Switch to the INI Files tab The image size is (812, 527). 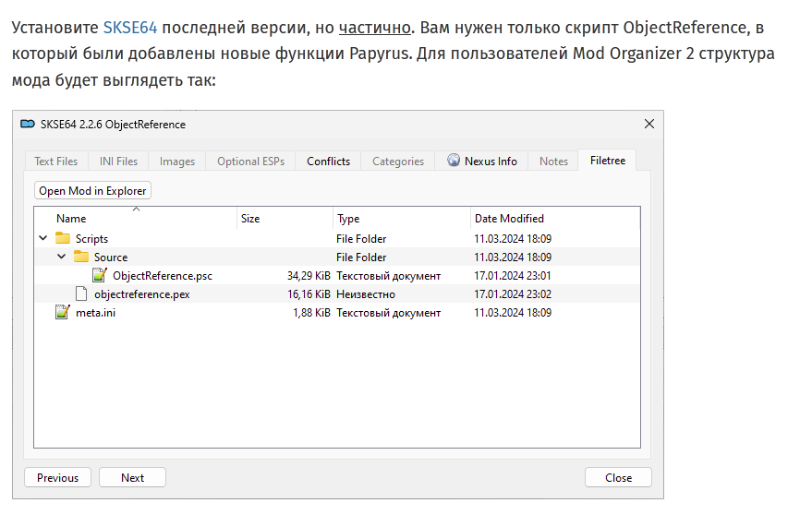(118, 162)
